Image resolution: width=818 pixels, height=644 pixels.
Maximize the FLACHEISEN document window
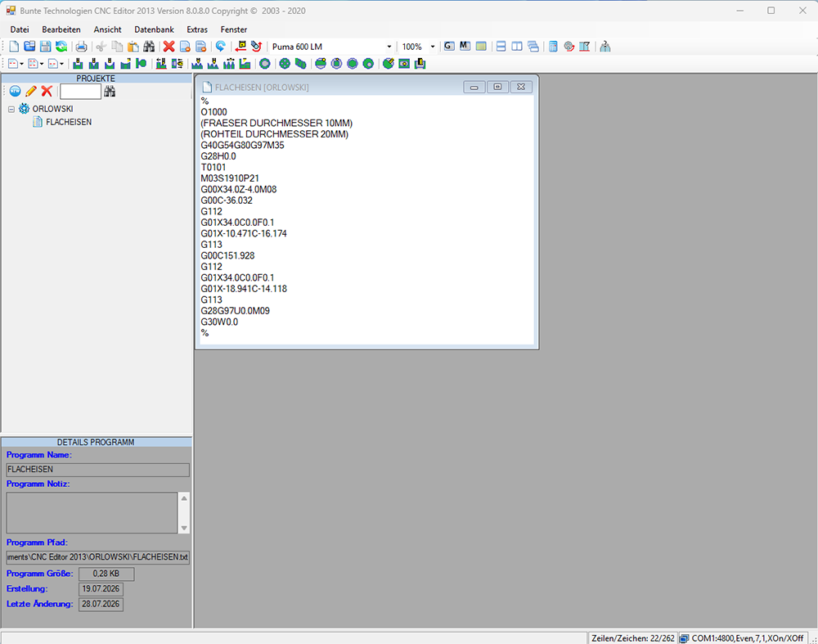497,88
